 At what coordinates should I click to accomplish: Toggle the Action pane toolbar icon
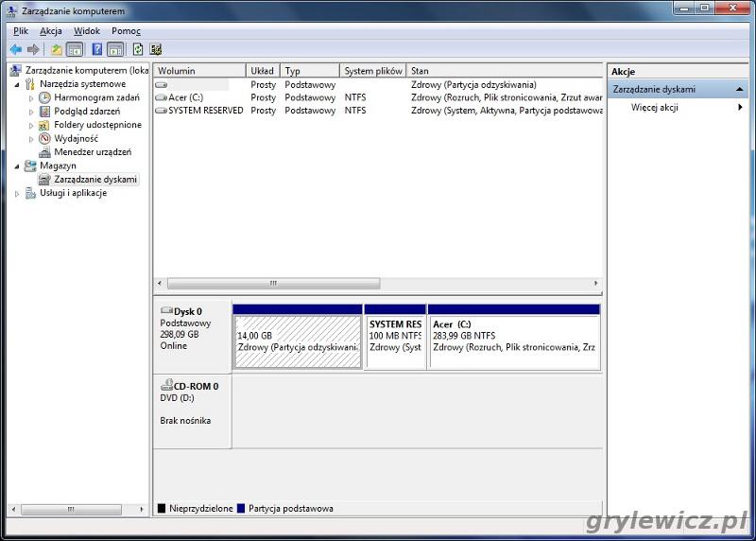[x=115, y=49]
